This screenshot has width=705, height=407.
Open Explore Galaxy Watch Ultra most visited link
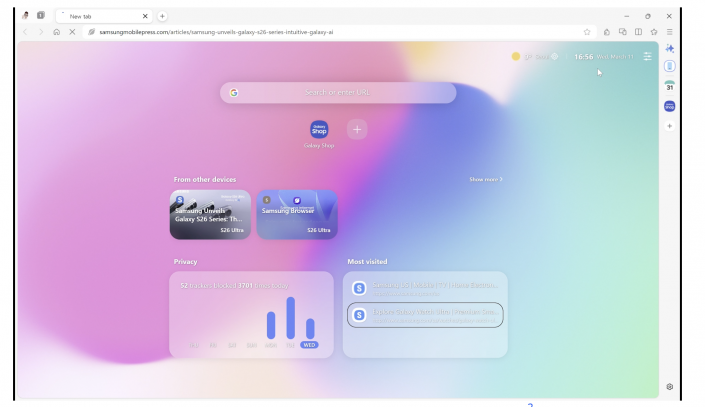(425, 314)
